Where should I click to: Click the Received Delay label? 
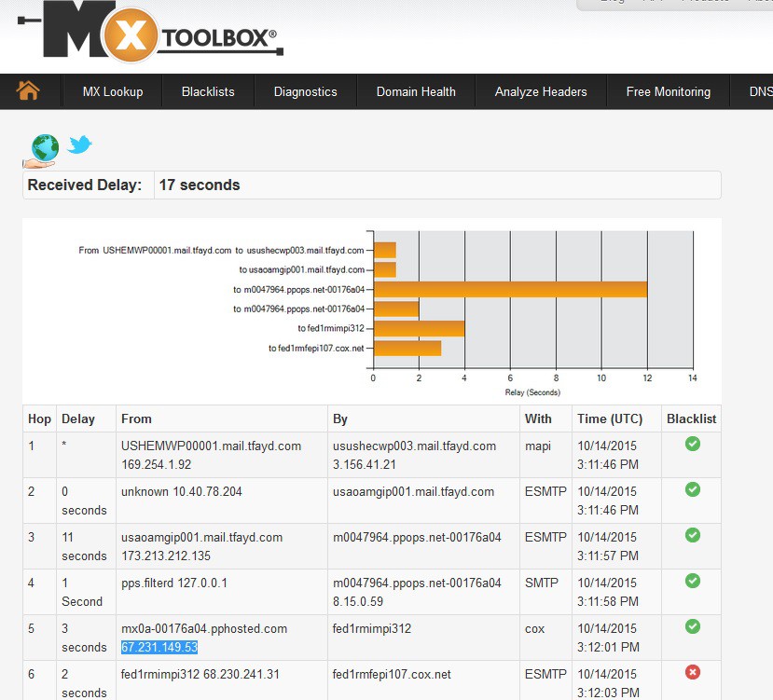coord(84,185)
